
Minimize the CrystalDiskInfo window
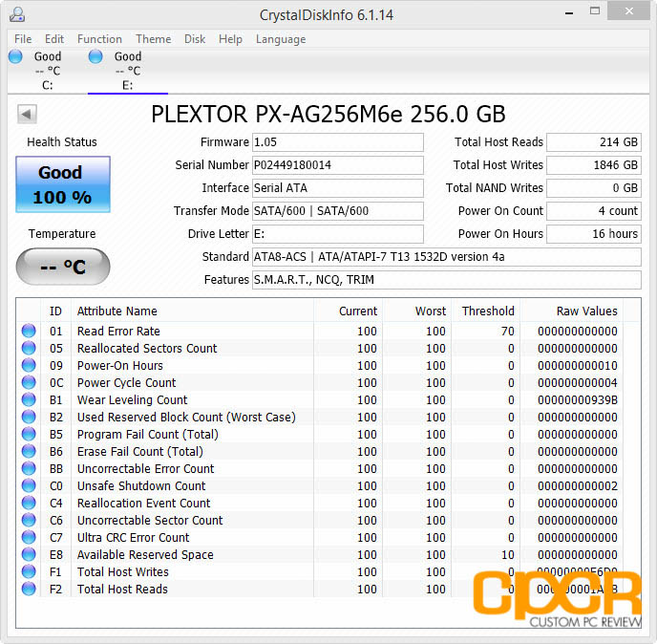tap(569, 12)
